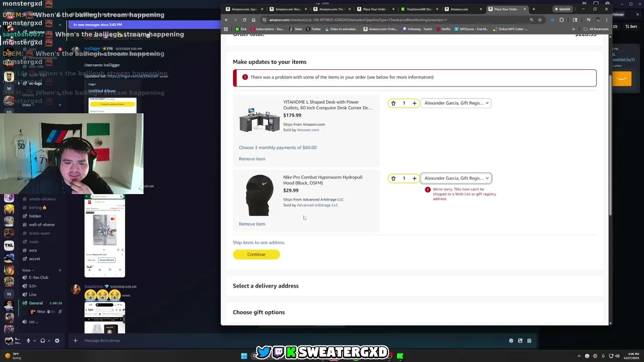This screenshot has width=644, height=362.
Task: Open microphone input options arrow
Action: coord(34,341)
